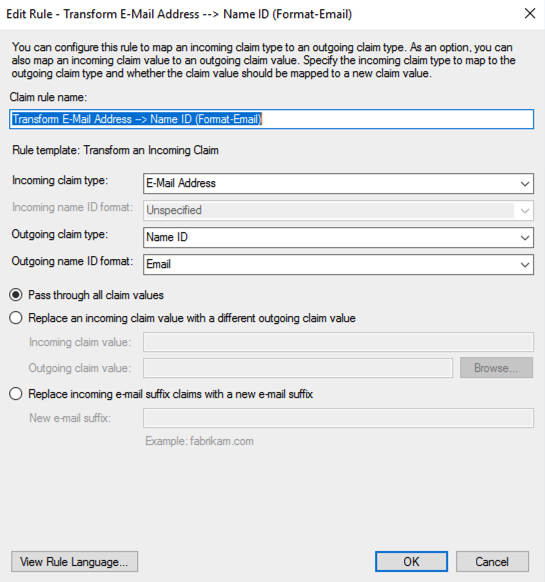This screenshot has width=545, height=582.
Task: Open the Incoming claim type dropdown
Action: point(338,183)
